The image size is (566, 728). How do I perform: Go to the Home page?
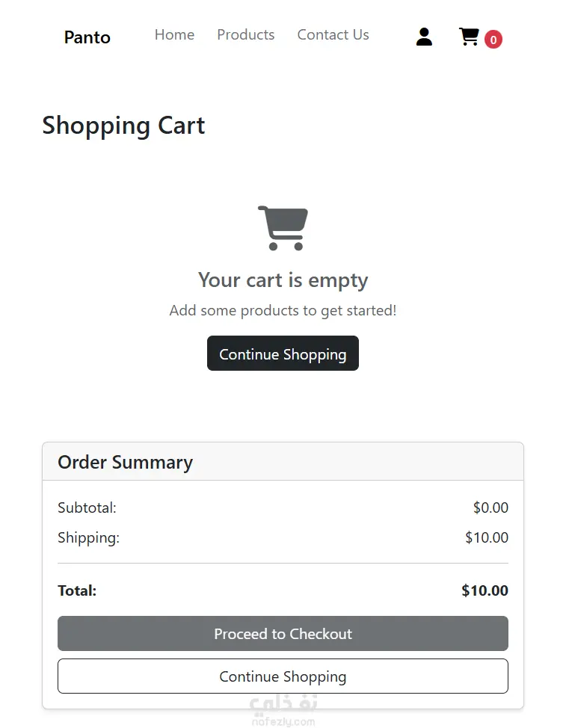[174, 35]
